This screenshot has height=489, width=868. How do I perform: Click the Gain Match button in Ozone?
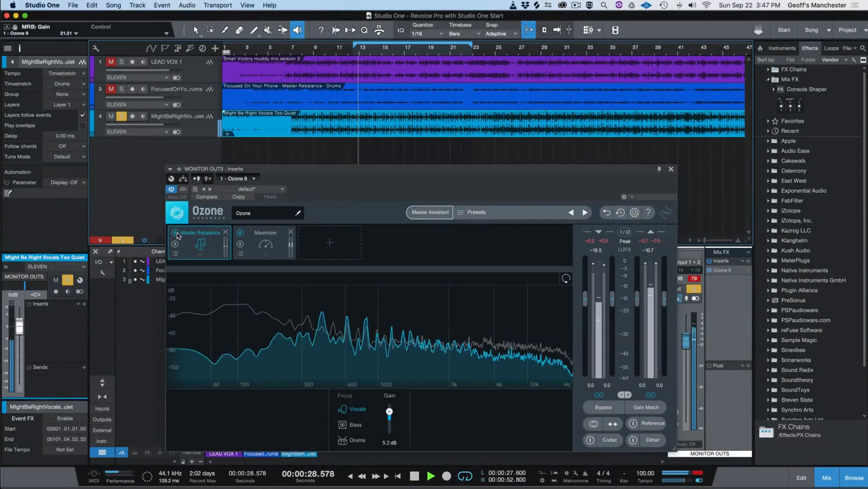646,407
